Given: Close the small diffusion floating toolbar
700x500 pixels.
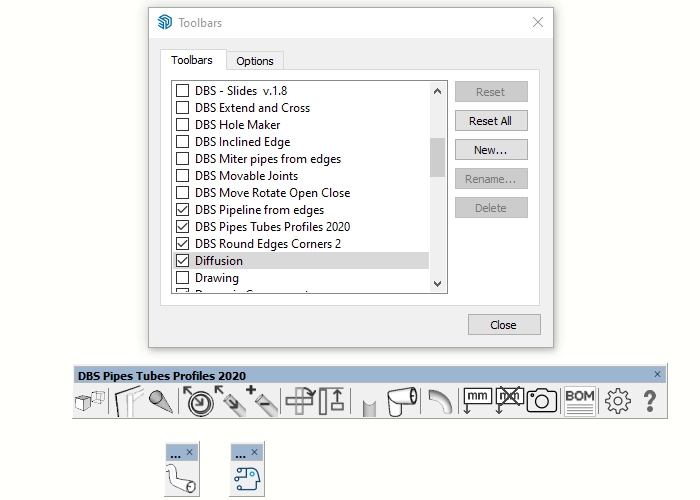Looking at the screenshot, I should click(x=254, y=452).
